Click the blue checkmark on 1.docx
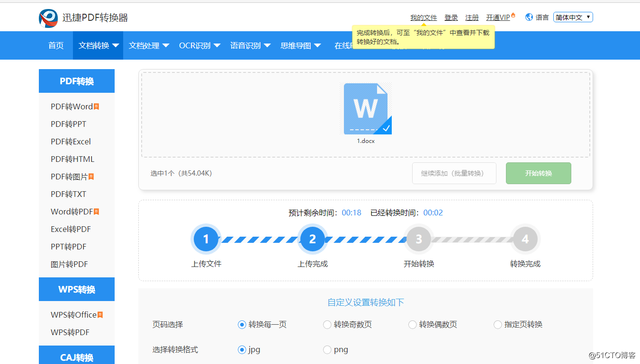 [386, 128]
